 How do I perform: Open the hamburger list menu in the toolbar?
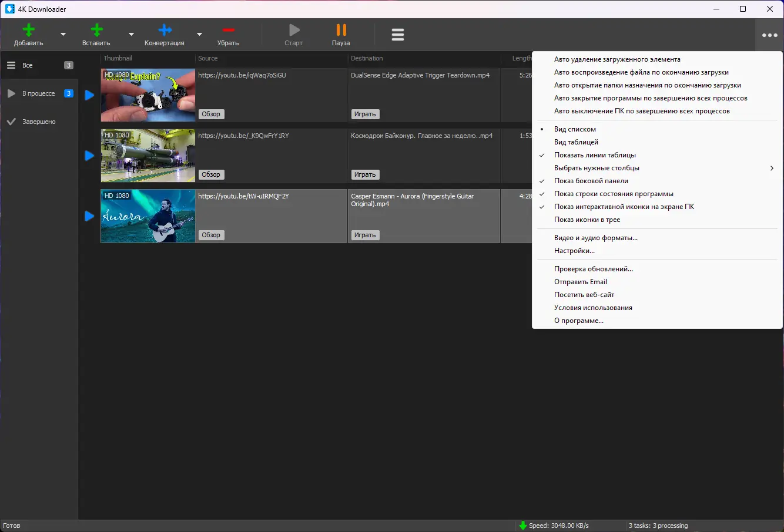click(398, 35)
